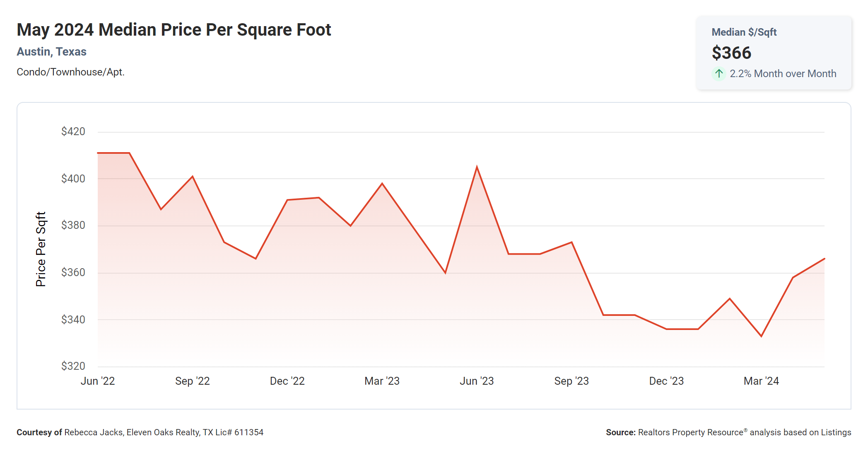
Task: Click the Jun '23 peak on line
Action: coord(477,167)
